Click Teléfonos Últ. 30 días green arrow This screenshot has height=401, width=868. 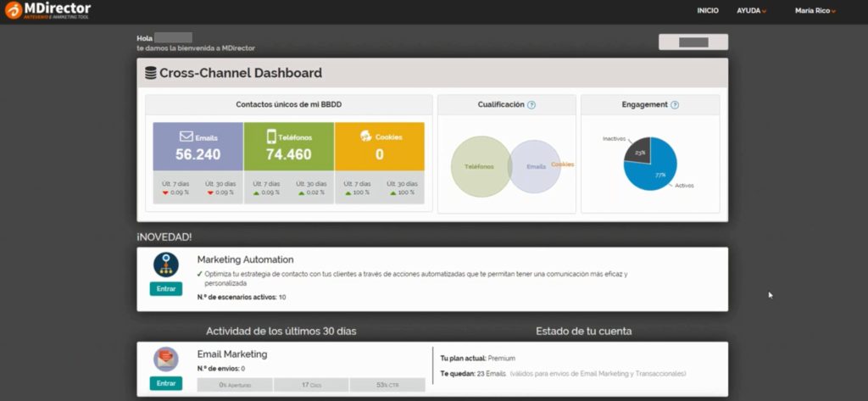[302, 192]
